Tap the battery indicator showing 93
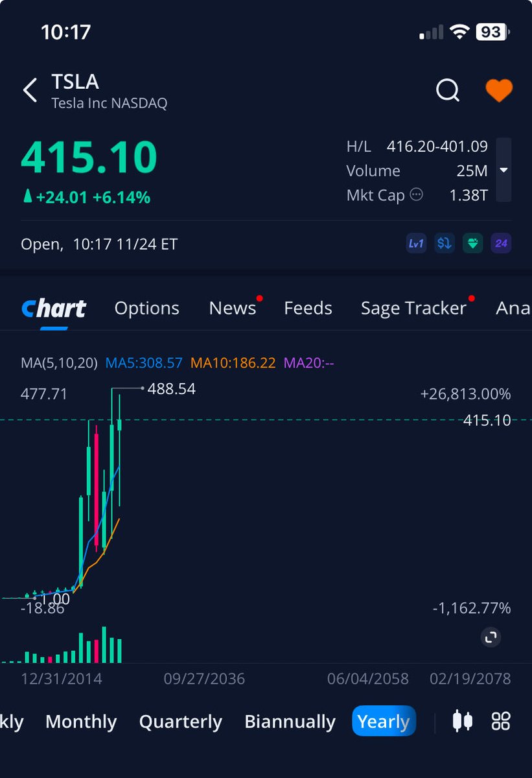Image resolution: width=532 pixels, height=778 pixels. tap(492, 31)
